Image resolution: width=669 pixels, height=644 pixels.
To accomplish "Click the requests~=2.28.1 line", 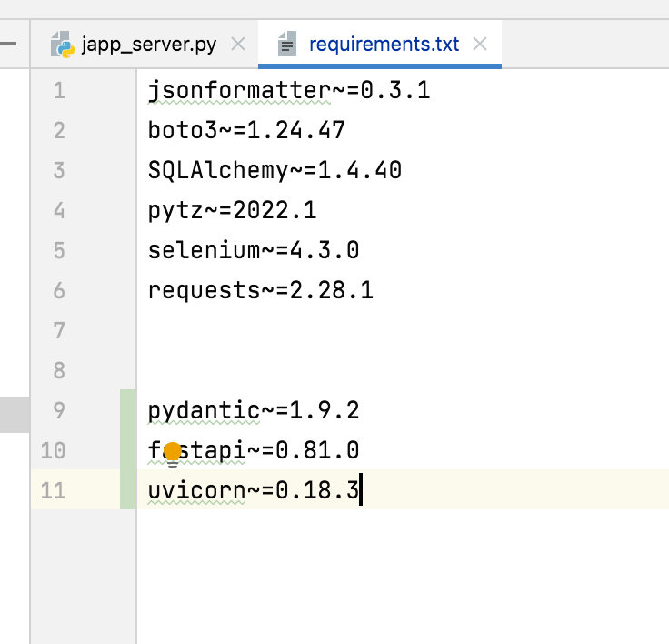I will point(260,290).
